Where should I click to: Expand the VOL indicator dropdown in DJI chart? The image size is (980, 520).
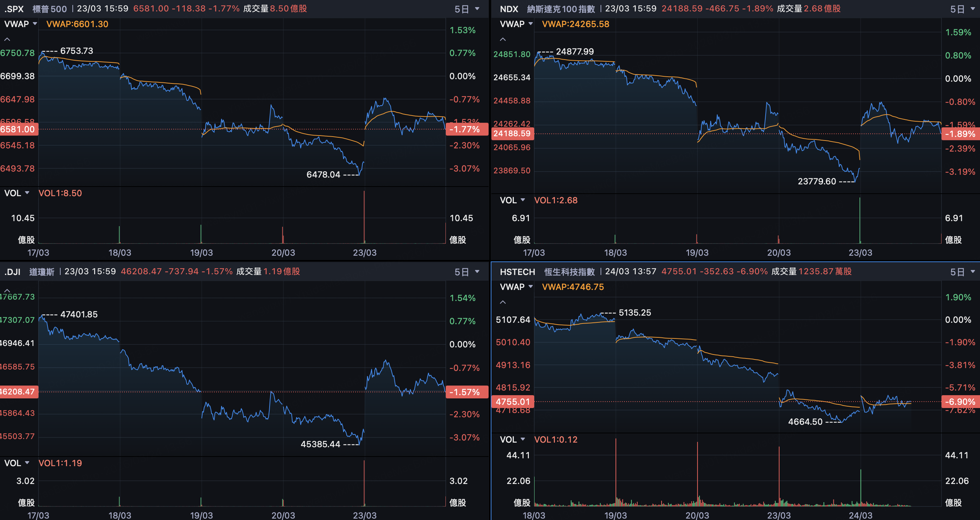[x=17, y=463]
